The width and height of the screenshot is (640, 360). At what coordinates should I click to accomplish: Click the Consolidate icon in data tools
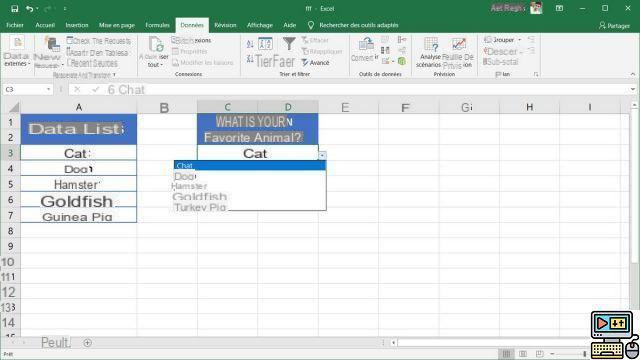402,40
